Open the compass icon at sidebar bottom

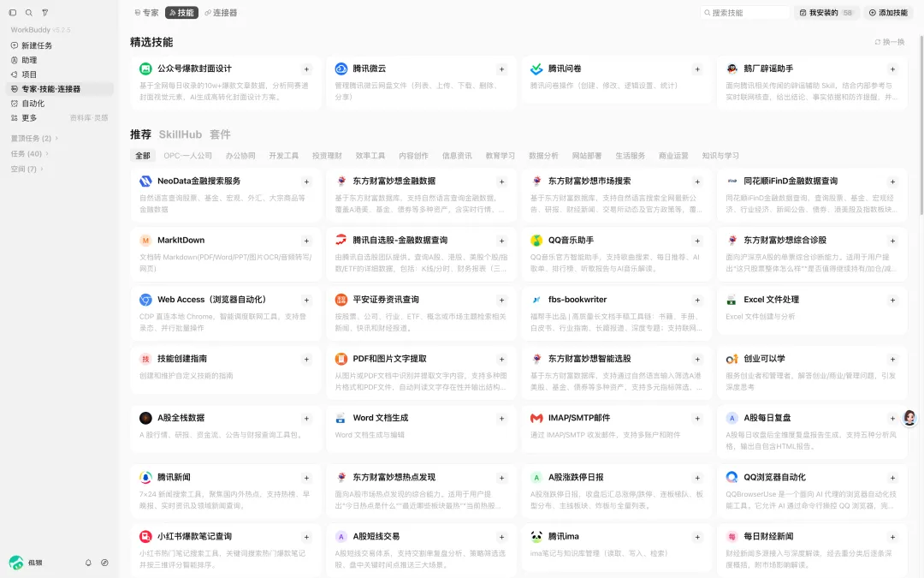(105, 563)
